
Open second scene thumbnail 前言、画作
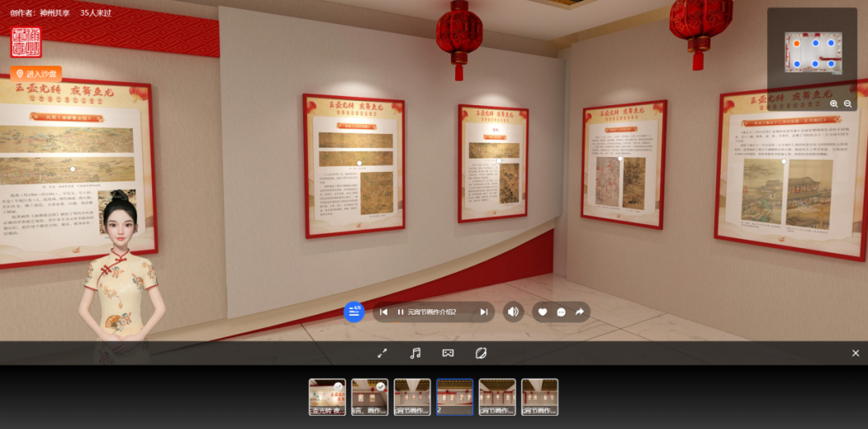point(370,397)
